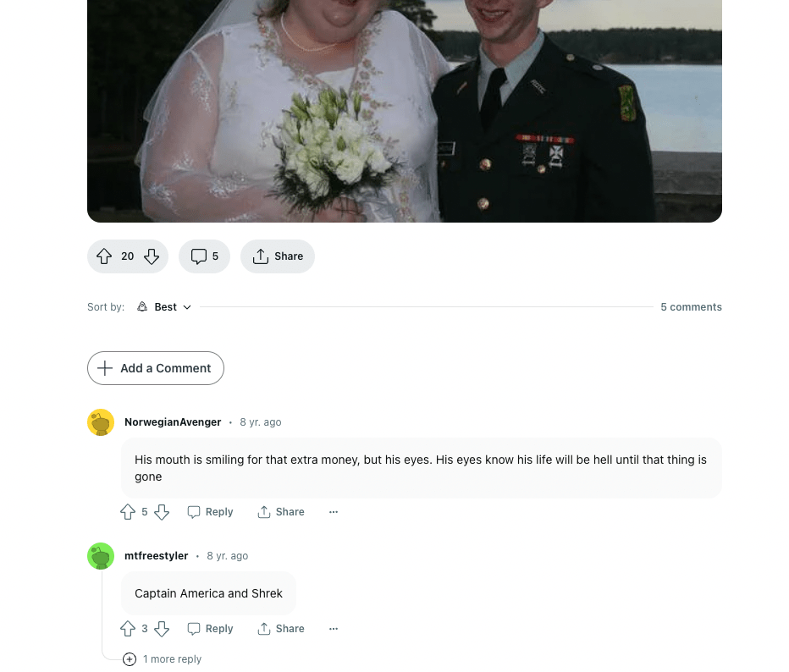This screenshot has height=672, width=789.
Task: Open the Best sort order dropdown
Action: tap(164, 307)
